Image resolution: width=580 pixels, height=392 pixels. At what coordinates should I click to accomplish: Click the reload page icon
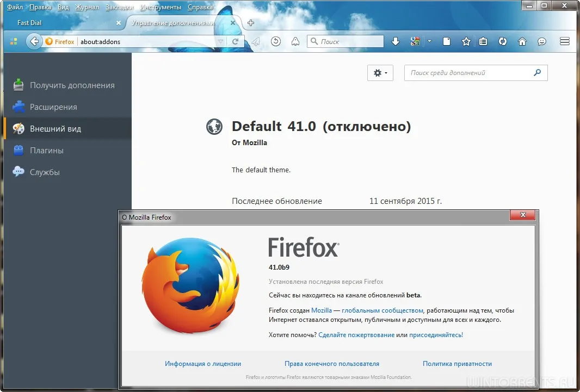tap(236, 41)
